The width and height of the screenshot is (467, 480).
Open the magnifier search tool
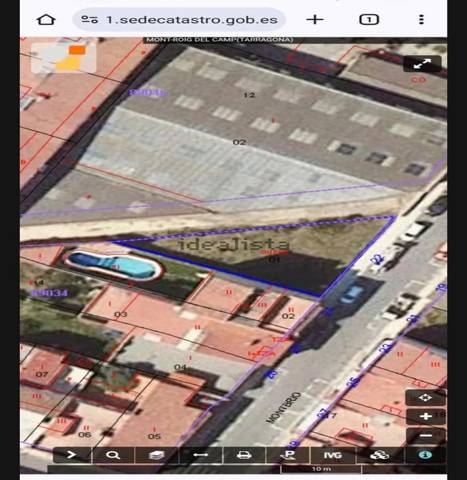tap(113, 455)
